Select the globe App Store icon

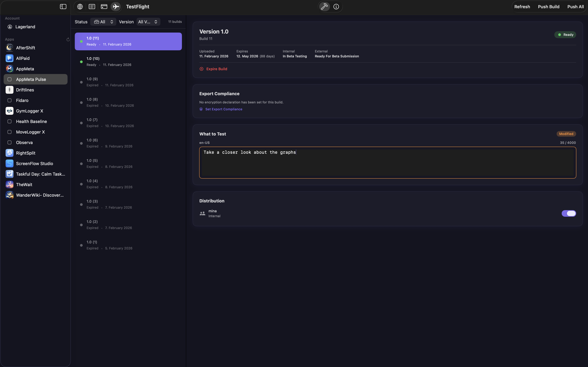80,7
